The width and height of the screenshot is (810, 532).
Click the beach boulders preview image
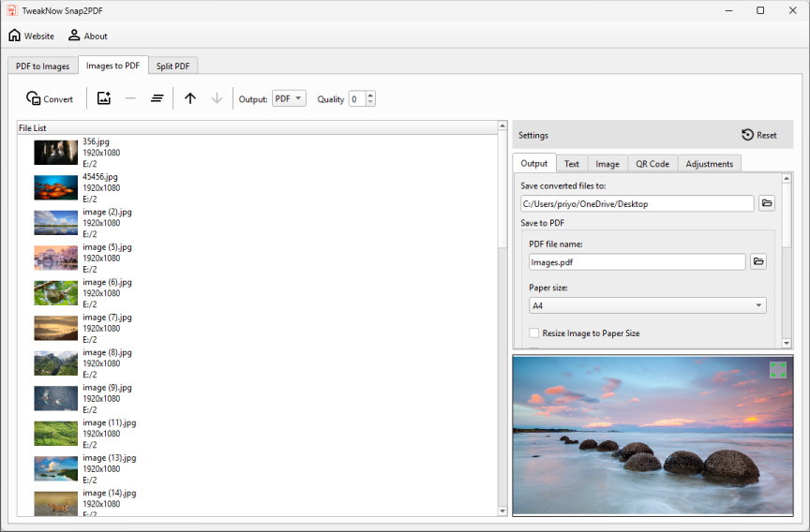652,436
